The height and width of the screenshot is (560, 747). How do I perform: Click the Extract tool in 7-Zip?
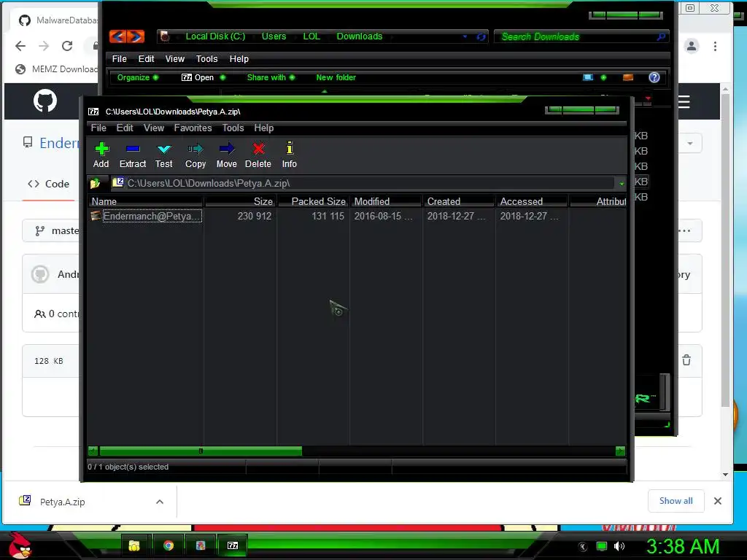133,155
